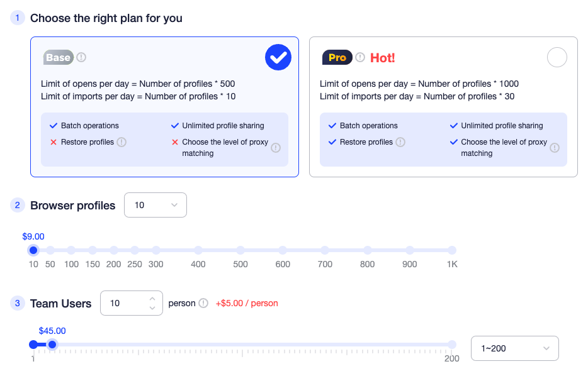Screen dimensions: 588x376
Task: Click the Team Users number input field
Action: click(x=125, y=303)
